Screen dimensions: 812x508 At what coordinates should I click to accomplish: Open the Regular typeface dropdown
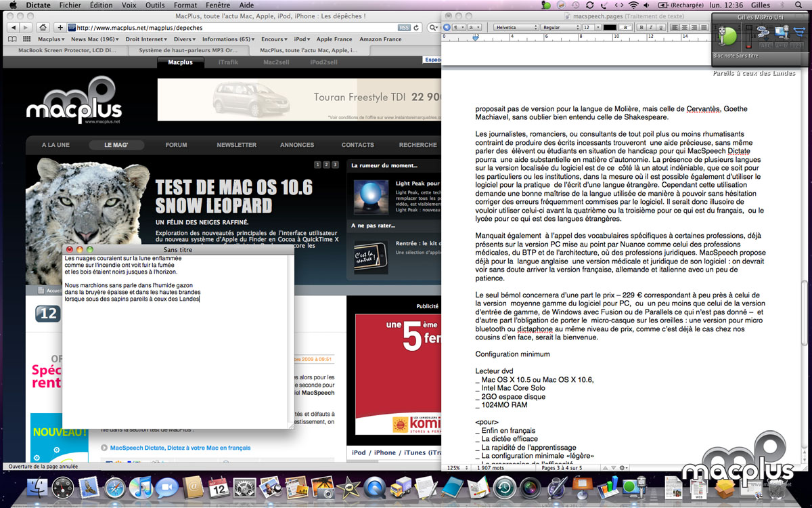point(561,27)
